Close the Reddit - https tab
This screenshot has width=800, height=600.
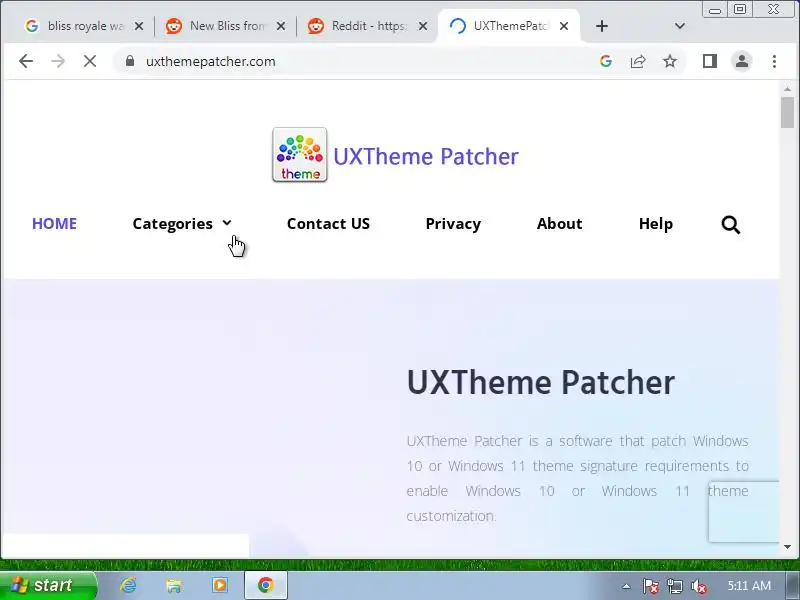(x=423, y=26)
